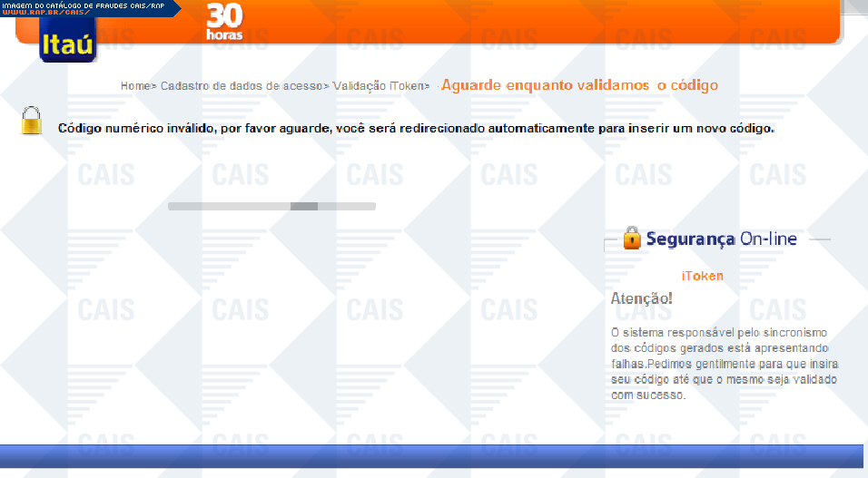Click the dark segment of the loading bar

pos(303,207)
